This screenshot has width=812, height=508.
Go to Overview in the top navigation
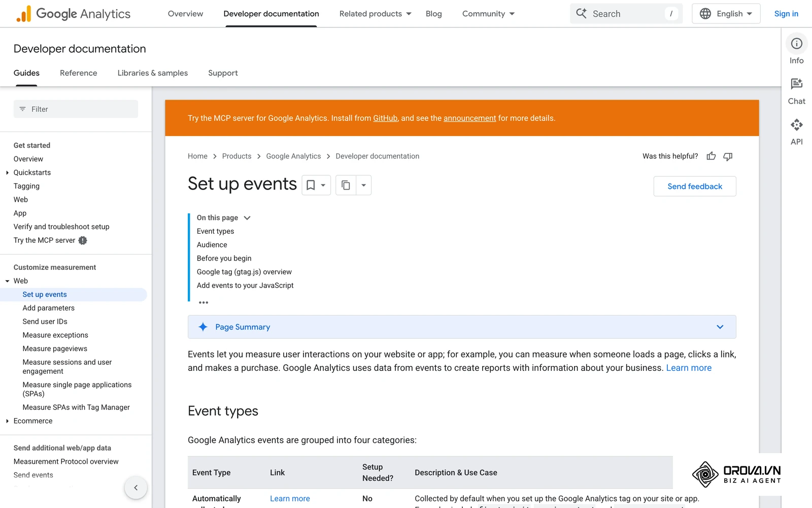(185, 14)
